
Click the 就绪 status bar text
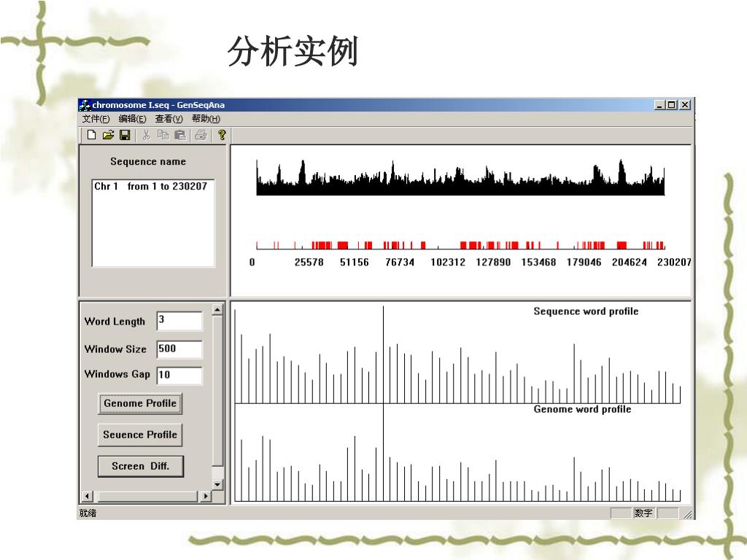coord(88,513)
